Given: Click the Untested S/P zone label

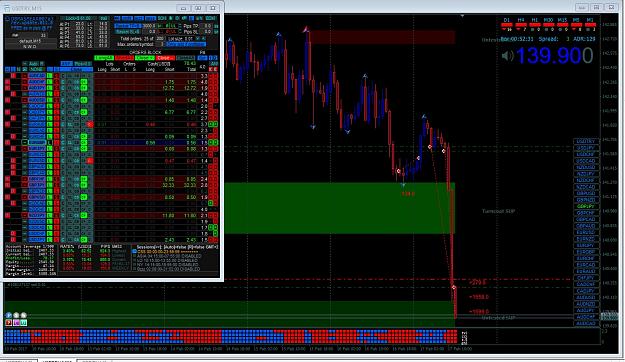Looking at the screenshot, I should 499,318.
